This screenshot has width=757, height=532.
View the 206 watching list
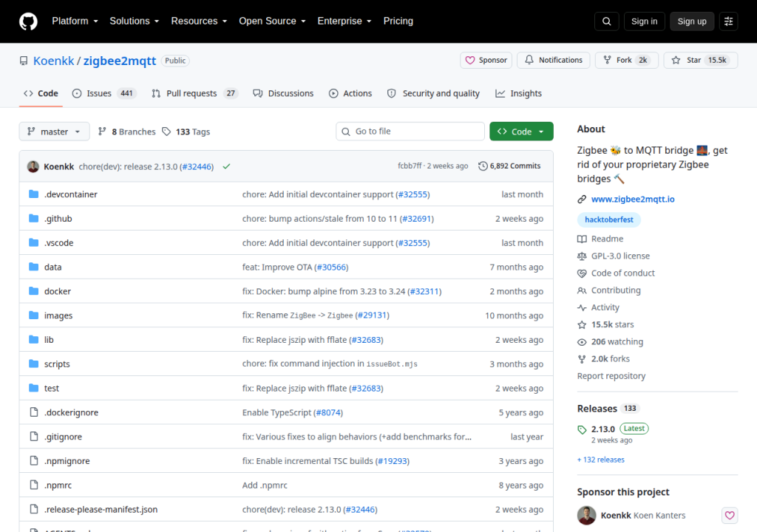coord(610,342)
